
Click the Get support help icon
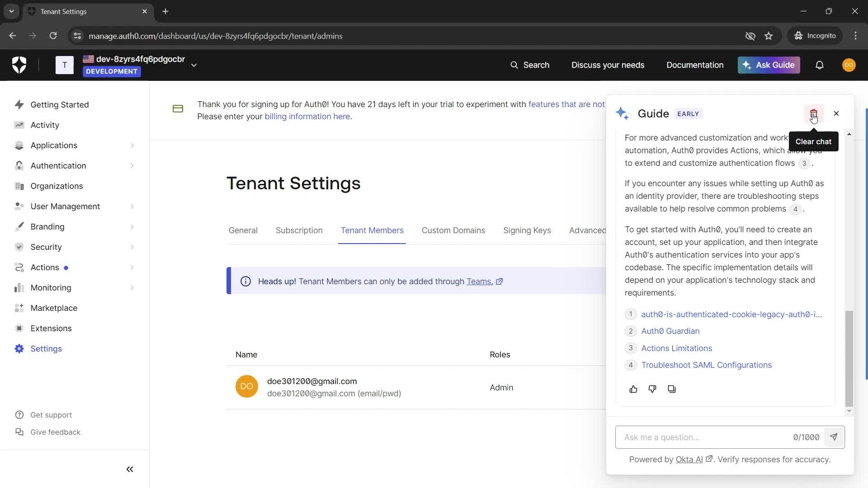click(x=19, y=415)
